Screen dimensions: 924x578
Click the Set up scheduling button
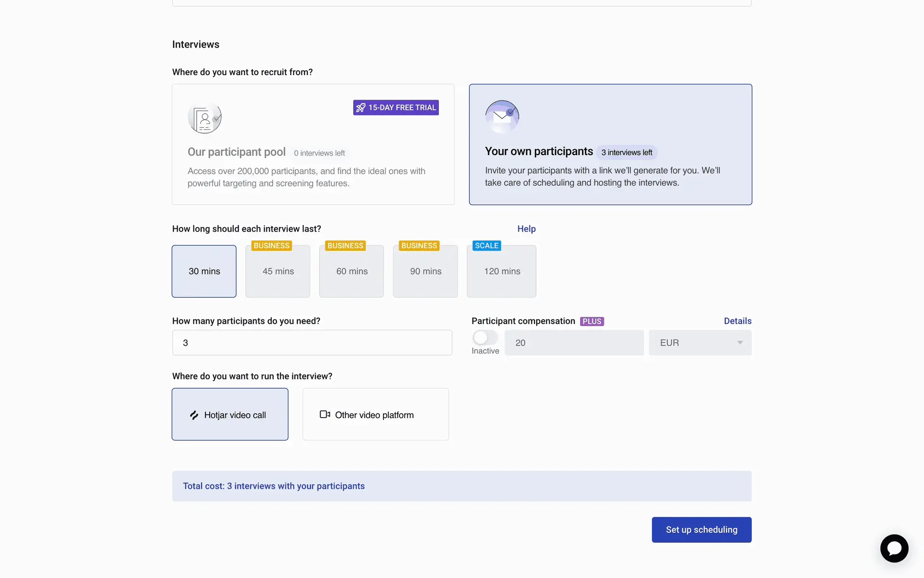[x=701, y=530]
